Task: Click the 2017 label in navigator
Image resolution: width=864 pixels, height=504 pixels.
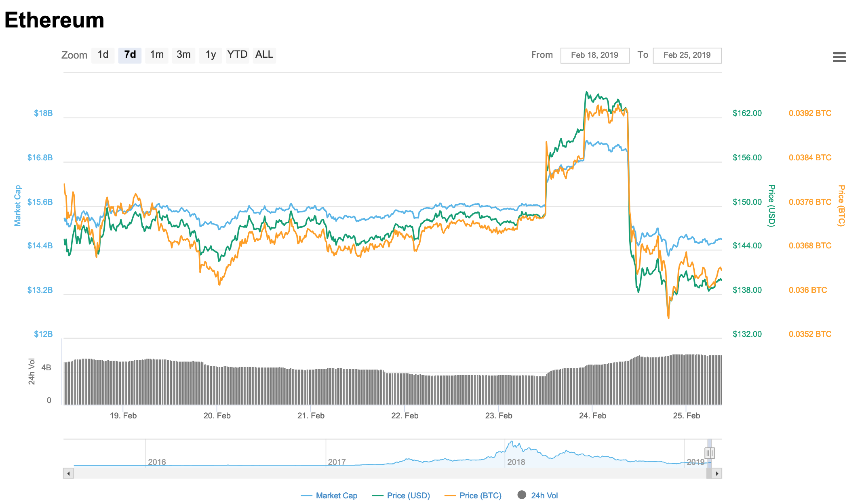Action: click(x=337, y=462)
